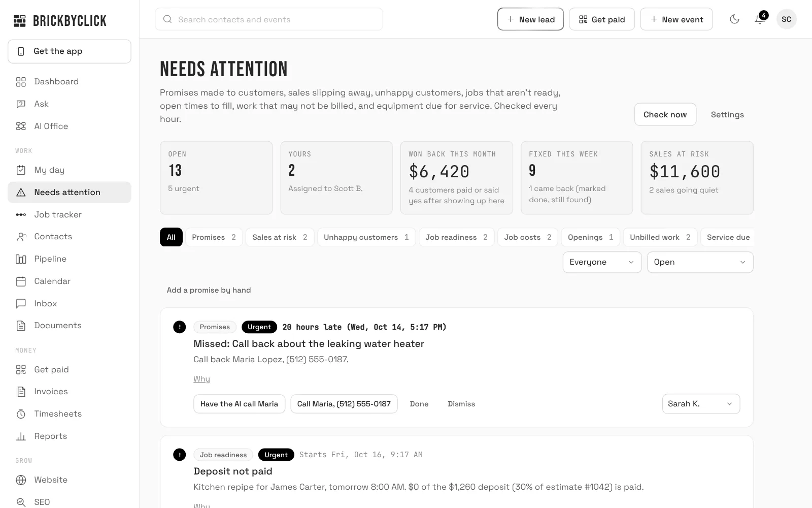Viewport: 812px width, 508px height.
Task: Open the Sarah K. assignee dropdown
Action: [x=701, y=404]
